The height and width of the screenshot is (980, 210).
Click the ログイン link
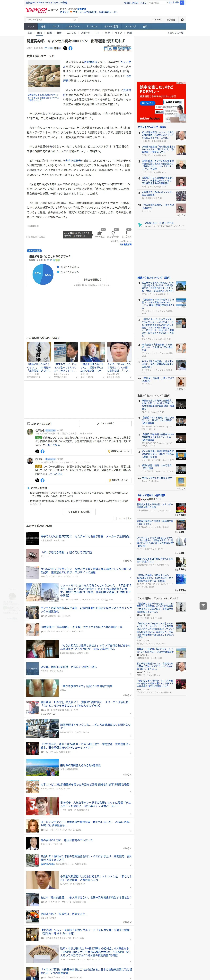(x=64, y=12)
